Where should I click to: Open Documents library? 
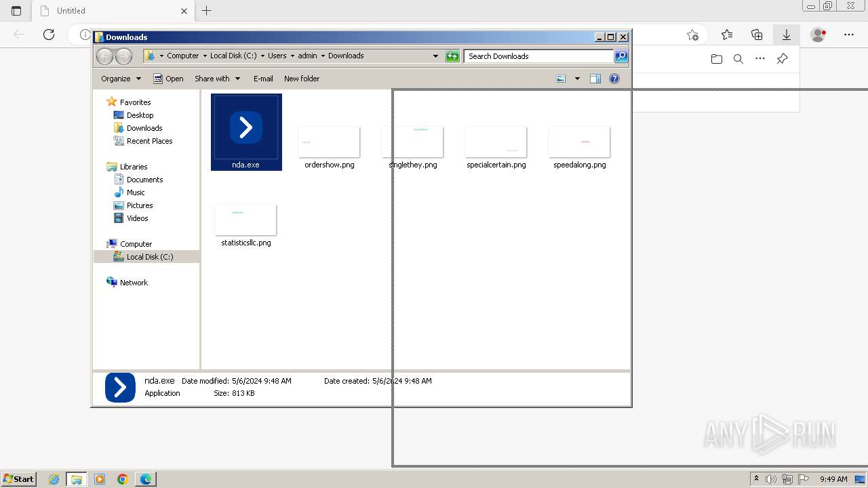pos(144,180)
